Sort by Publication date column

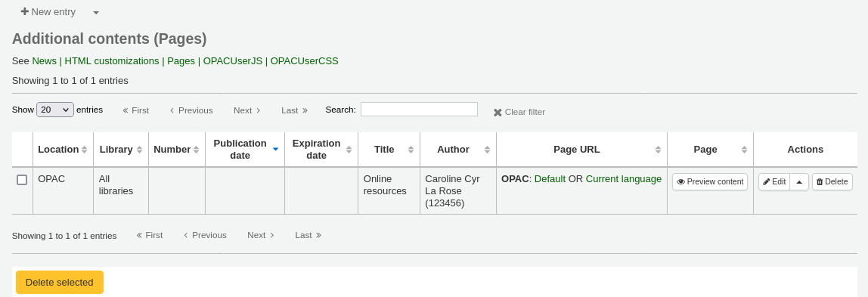point(245,150)
